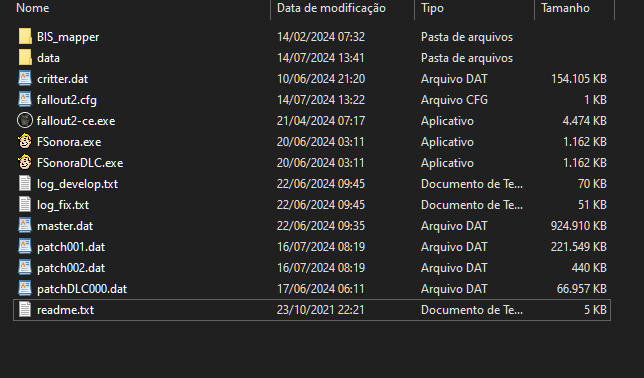The width and height of the screenshot is (644, 378).
Task: Click the log_develop.txt document icon
Action: pyautogui.click(x=25, y=183)
